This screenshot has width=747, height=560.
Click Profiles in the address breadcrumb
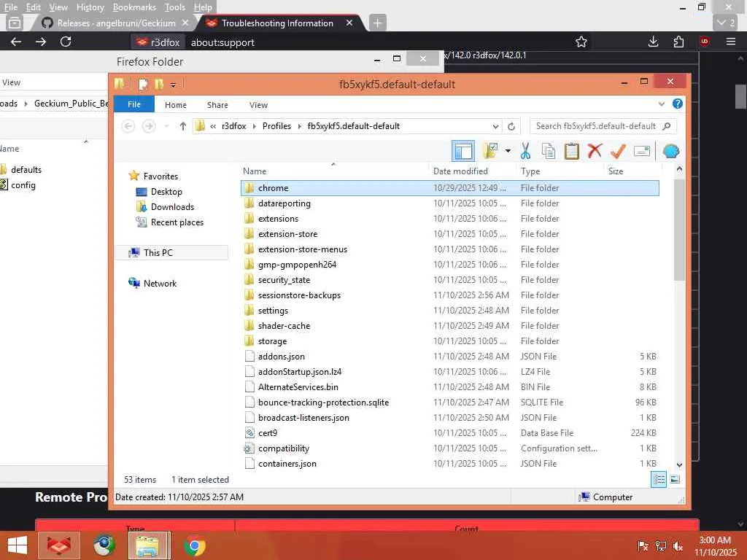pyautogui.click(x=276, y=126)
